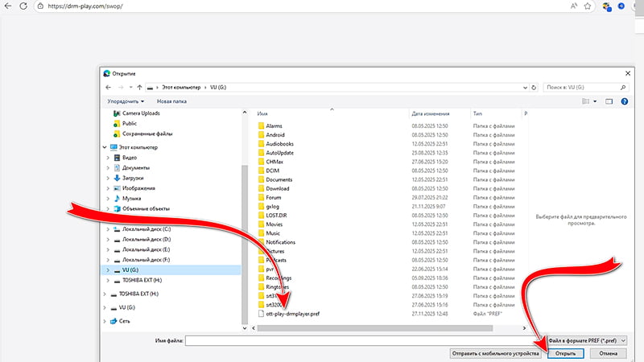Viewport: 644px width, 362px height.
Task: Click the Имя файла input field
Action: (x=362, y=341)
